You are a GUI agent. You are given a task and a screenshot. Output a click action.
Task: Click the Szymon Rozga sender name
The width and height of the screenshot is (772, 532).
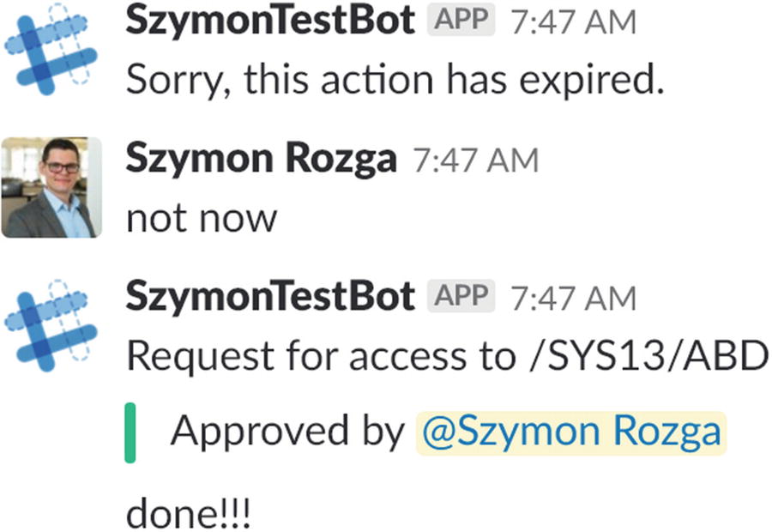(x=261, y=159)
